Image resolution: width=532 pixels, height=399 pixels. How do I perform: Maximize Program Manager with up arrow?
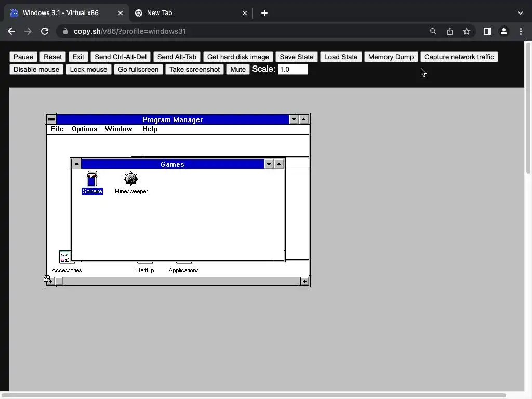303,119
